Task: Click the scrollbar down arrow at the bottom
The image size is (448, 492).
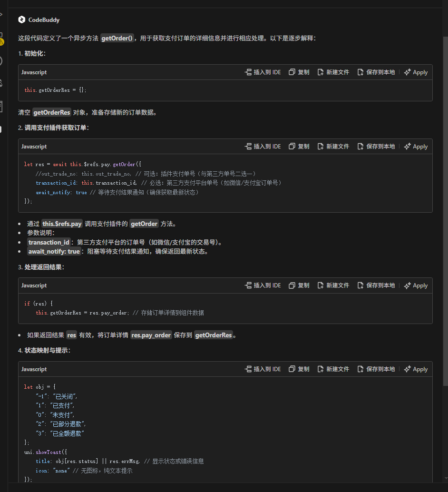Action: [446, 479]
